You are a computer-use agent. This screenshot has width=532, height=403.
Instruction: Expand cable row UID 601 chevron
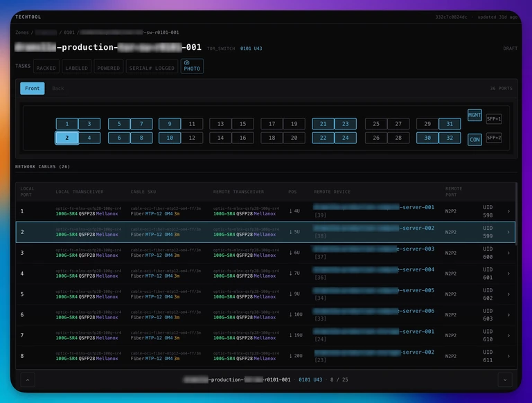click(x=508, y=274)
